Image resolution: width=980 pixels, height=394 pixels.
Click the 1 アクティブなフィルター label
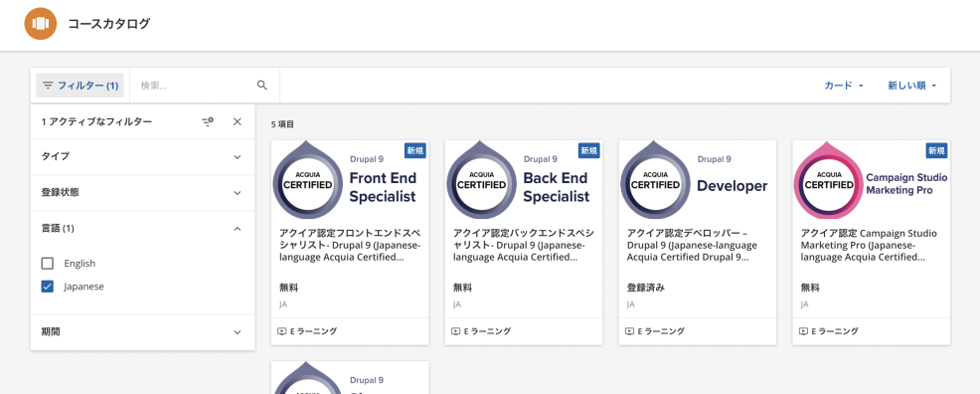tap(96, 122)
